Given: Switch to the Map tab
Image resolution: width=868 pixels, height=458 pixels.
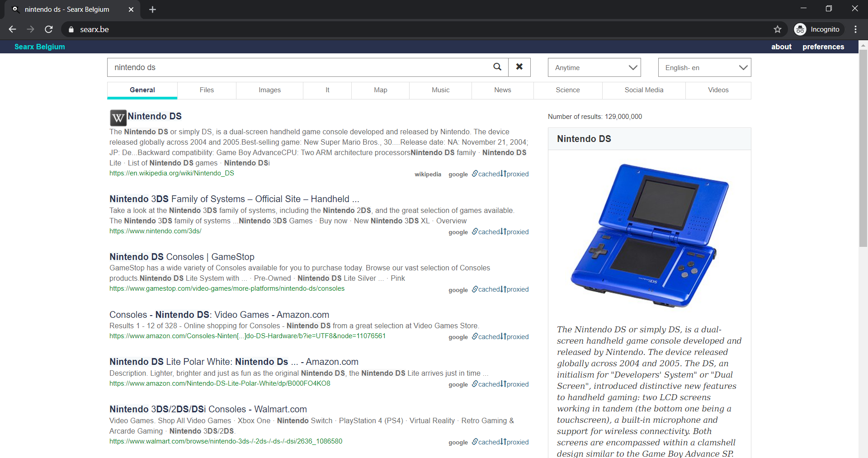Looking at the screenshot, I should click(380, 90).
